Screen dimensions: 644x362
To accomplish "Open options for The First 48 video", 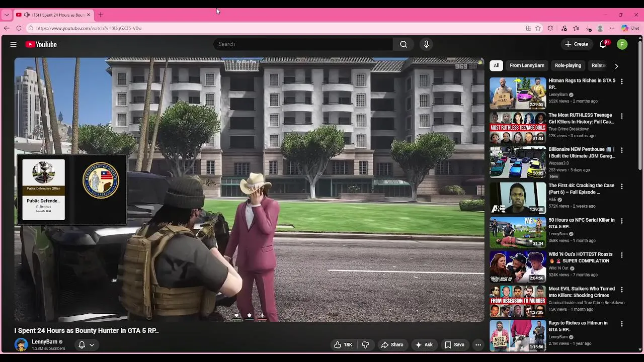I will point(622,187).
